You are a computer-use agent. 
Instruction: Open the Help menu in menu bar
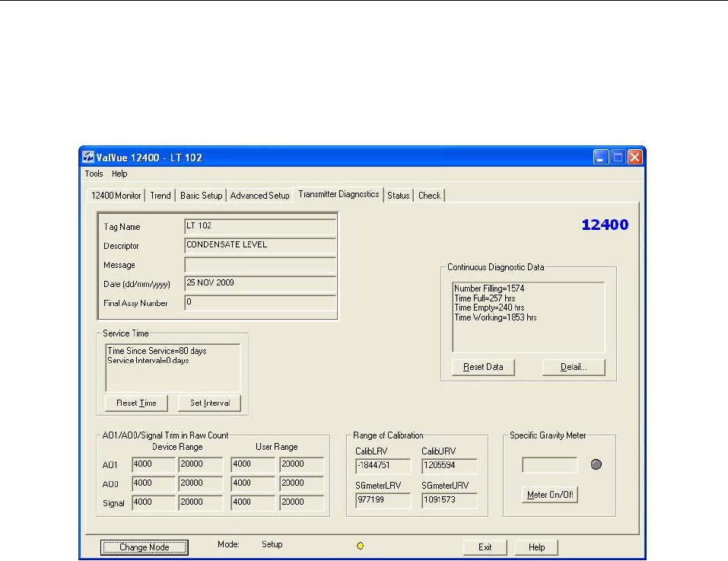(119, 174)
